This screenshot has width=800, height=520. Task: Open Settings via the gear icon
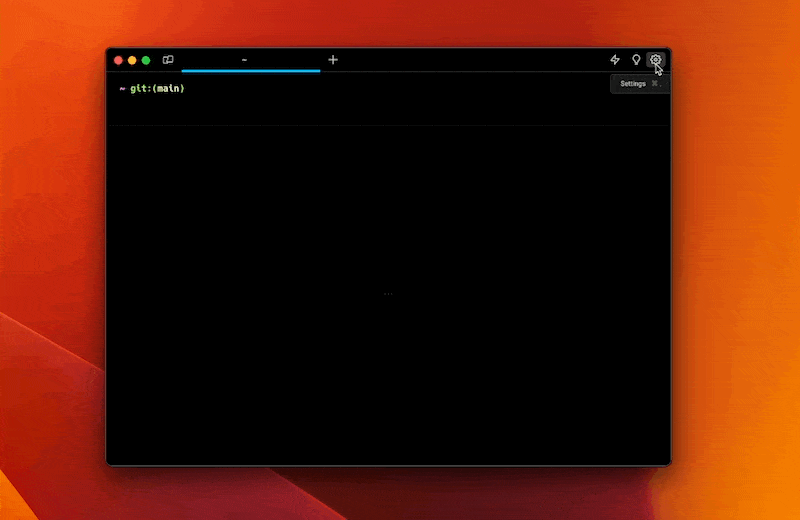pos(655,60)
